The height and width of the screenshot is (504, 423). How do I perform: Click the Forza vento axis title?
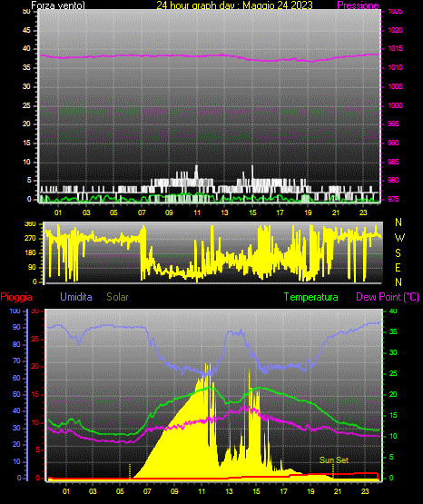(x=58, y=5)
